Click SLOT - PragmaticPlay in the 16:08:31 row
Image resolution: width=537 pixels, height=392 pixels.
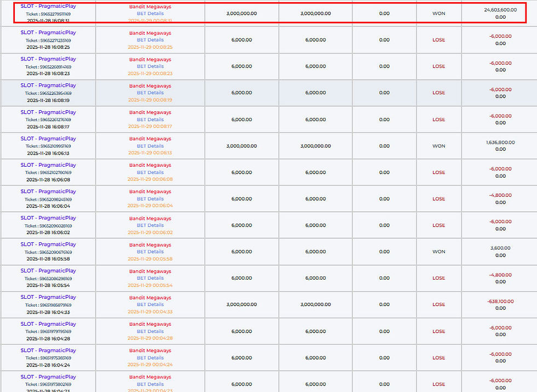tap(48, 6)
